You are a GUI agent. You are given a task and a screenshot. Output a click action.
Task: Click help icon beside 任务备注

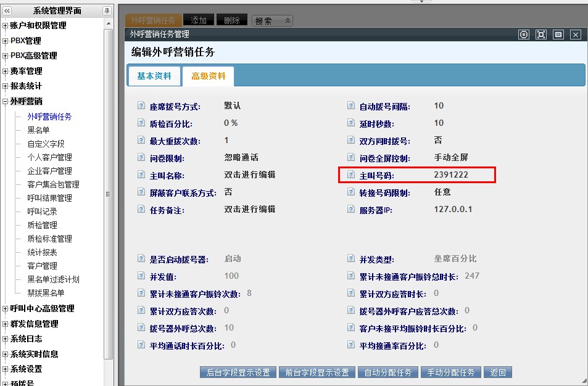(141, 209)
